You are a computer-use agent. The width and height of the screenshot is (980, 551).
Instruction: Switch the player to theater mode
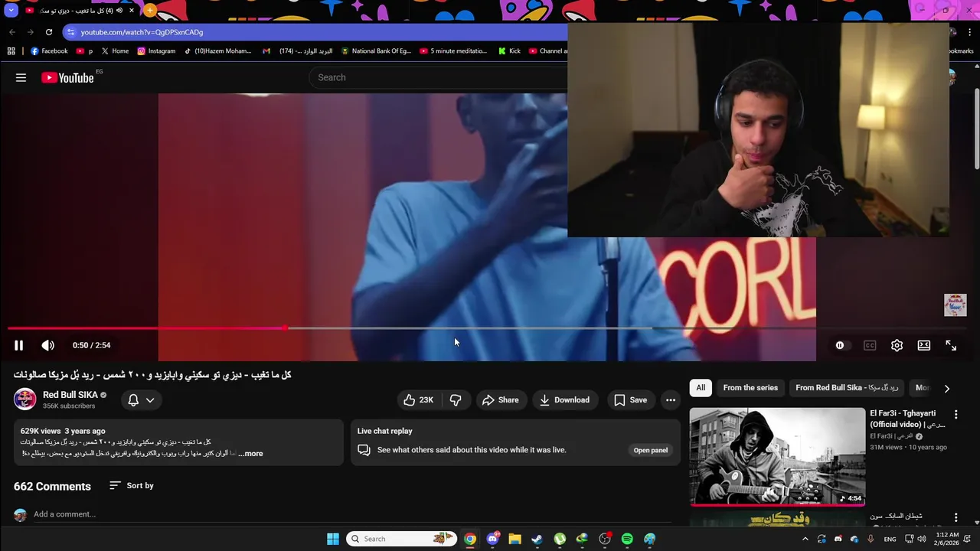point(924,345)
